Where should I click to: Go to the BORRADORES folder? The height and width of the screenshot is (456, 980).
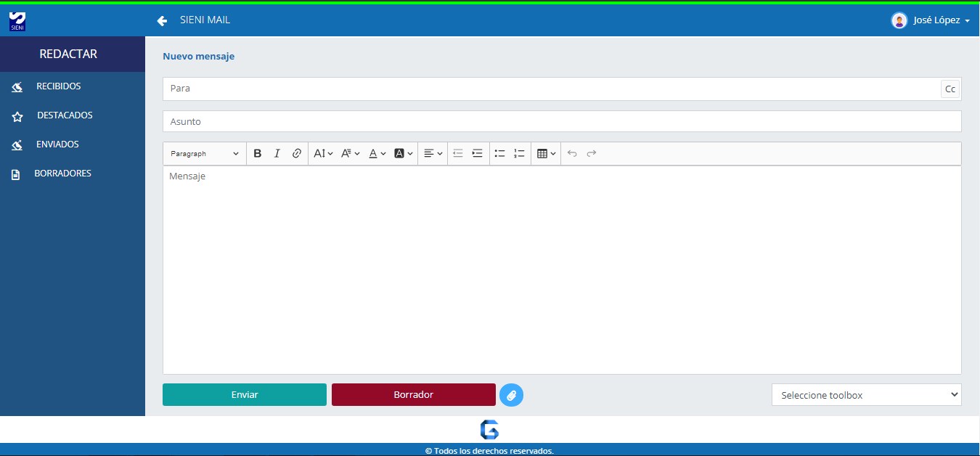[62, 174]
